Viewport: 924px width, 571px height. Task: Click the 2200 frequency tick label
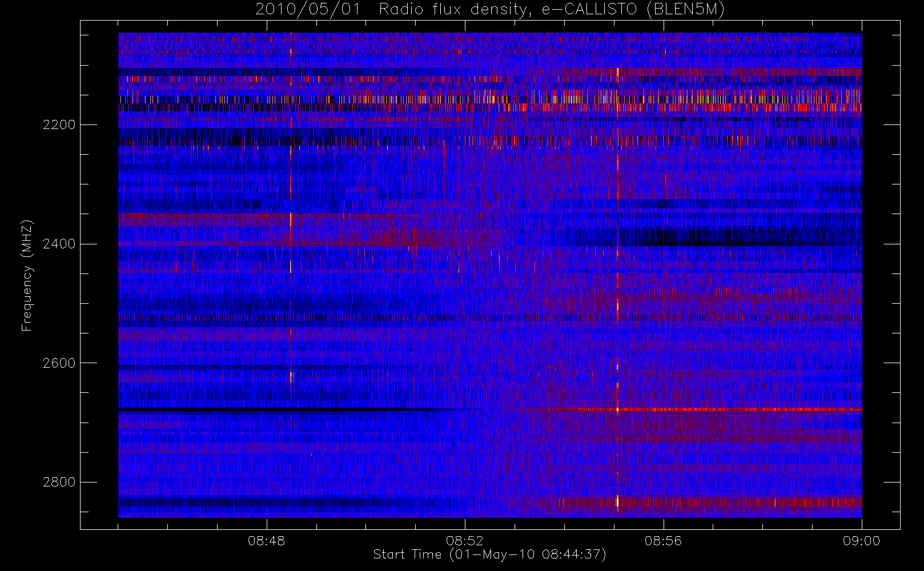[x=59, y=125]
